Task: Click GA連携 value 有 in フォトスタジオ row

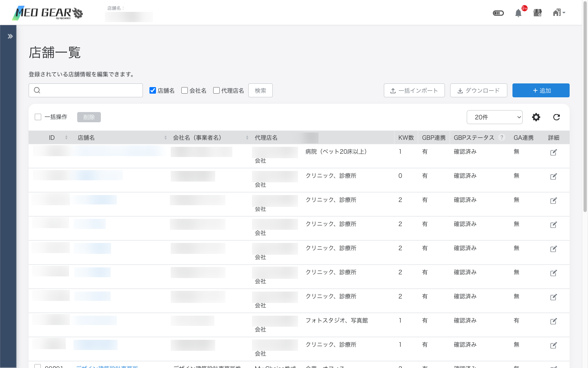Action: (x=517, y=321)
